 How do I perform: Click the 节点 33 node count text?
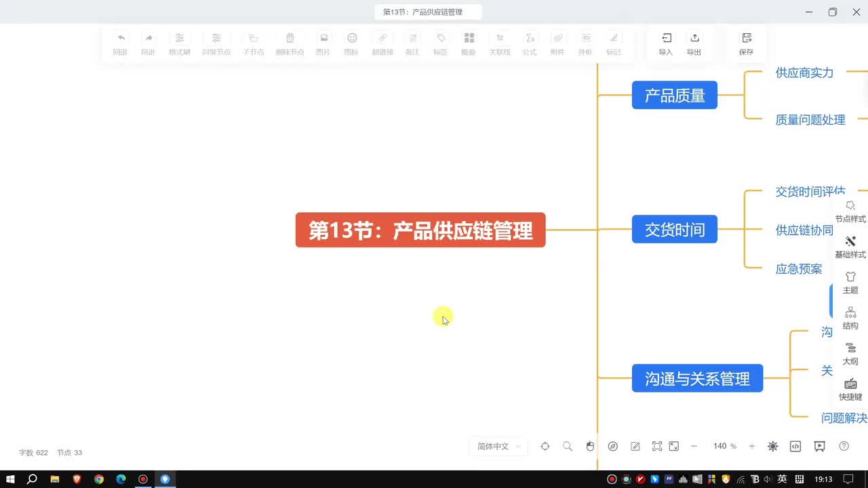[69, 452]
